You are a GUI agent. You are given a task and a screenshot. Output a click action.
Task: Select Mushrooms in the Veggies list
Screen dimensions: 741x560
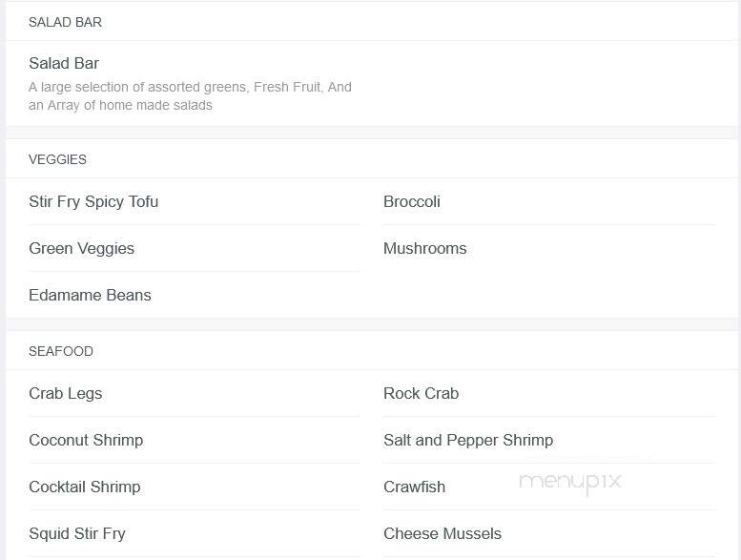[x=424, y=249]
